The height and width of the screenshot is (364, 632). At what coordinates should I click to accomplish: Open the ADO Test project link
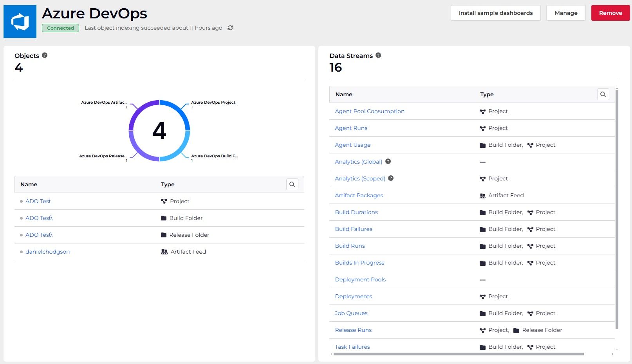pos(38,201)
